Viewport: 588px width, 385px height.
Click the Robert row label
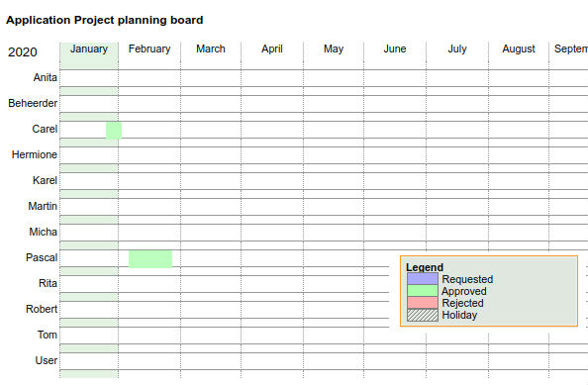point(42,309)
